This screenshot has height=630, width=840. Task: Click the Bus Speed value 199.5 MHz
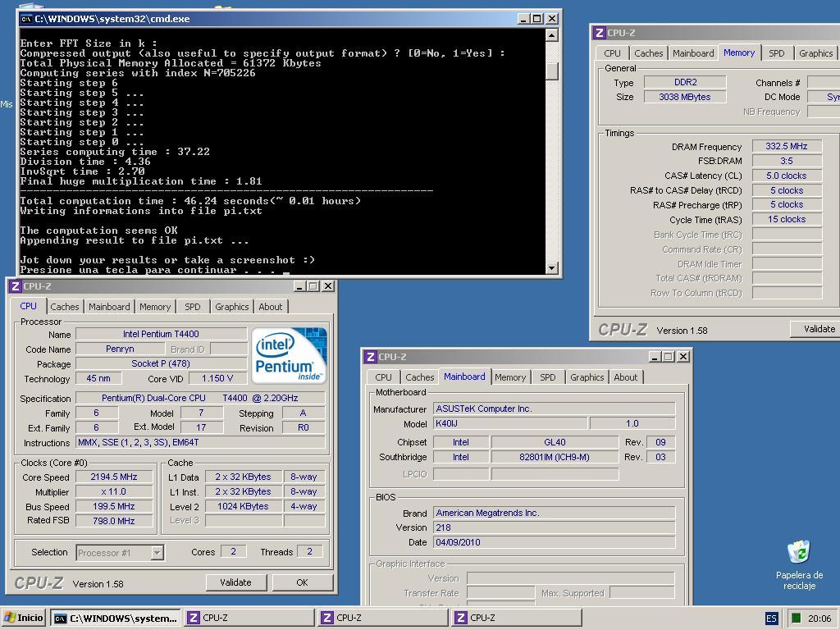click(x=114, y=506)
